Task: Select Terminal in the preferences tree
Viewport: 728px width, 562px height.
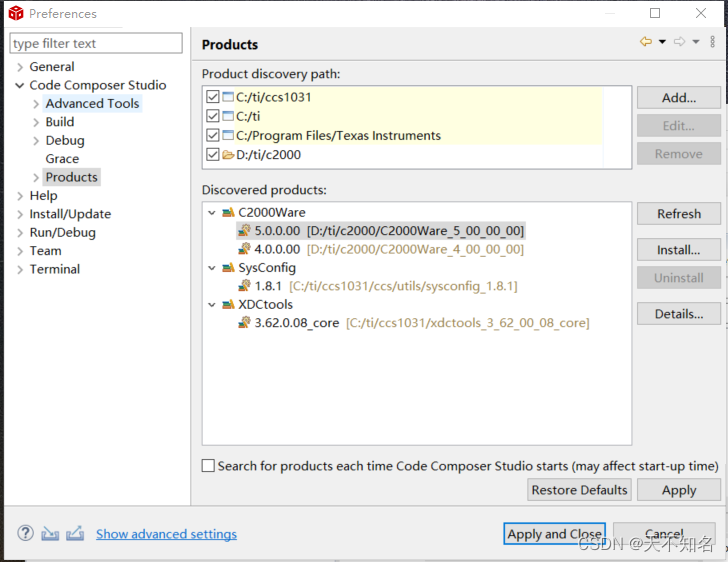Action: point(55,269)
